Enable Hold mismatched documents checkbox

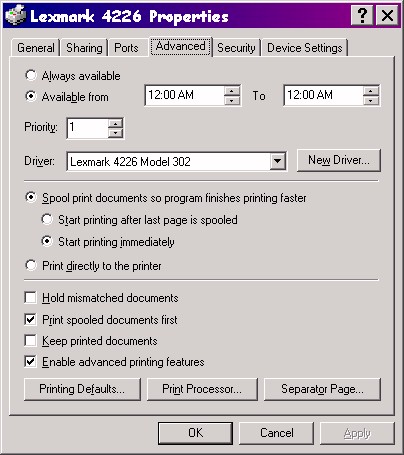(x=31, y=297)
